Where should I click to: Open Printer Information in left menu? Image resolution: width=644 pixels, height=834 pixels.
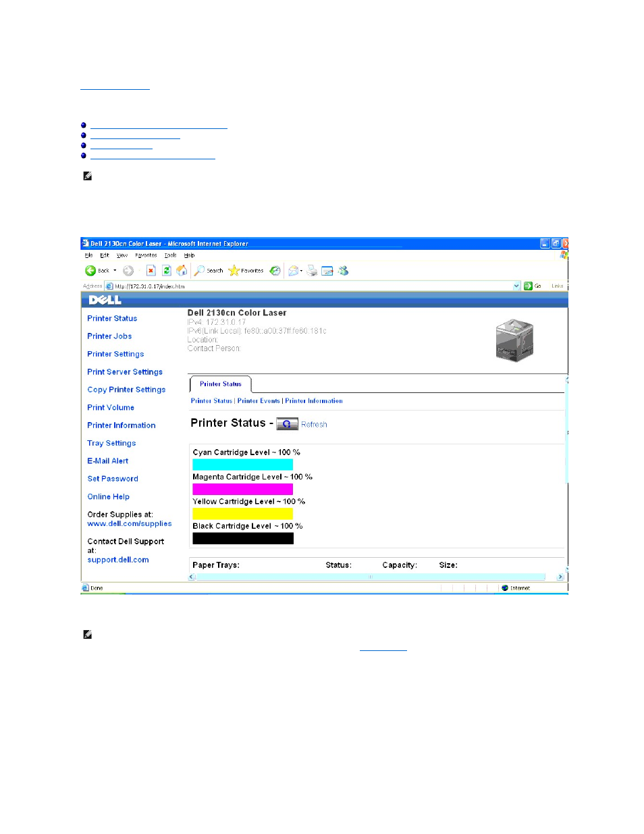tap(122, 425)
